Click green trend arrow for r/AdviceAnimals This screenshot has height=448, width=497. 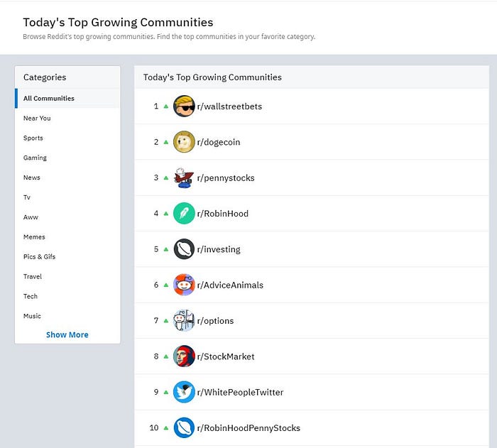pos(165,285)
